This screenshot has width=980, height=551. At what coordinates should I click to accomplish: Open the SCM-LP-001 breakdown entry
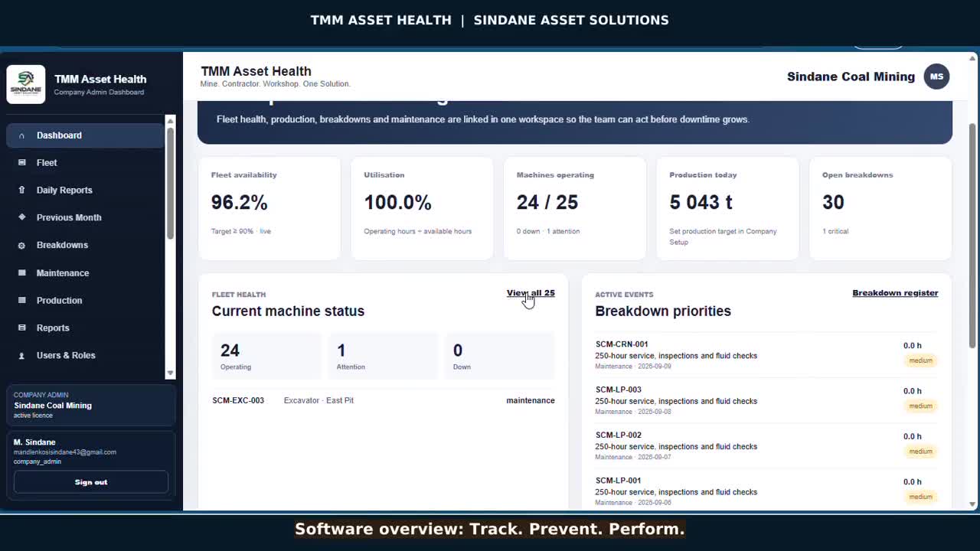766,491
